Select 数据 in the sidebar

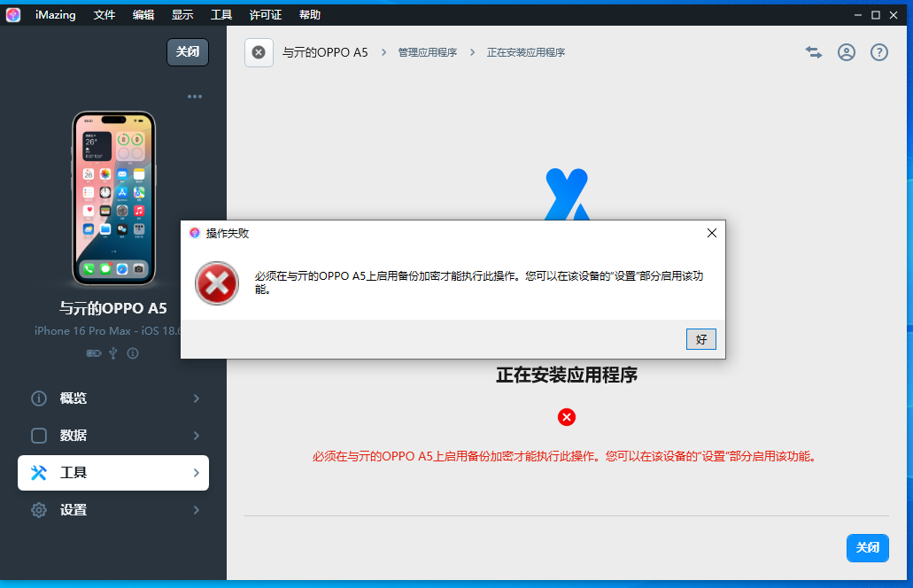(x=113, y=436)
